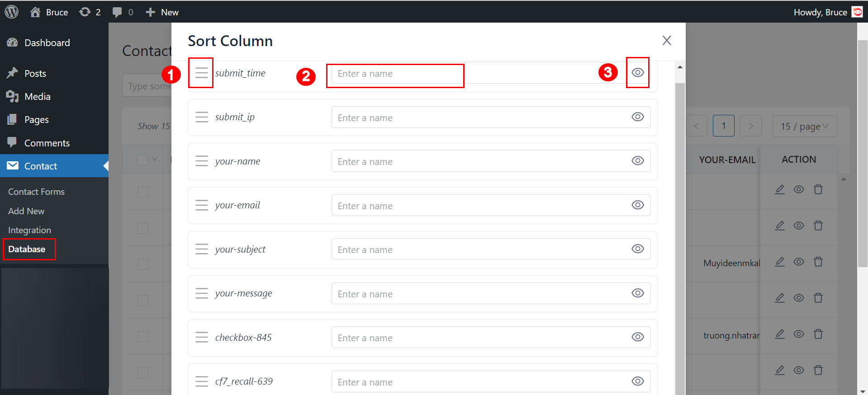Hide the your-name column with eye icon
This screenshot has width=868, height=395.
pos(638,161)
